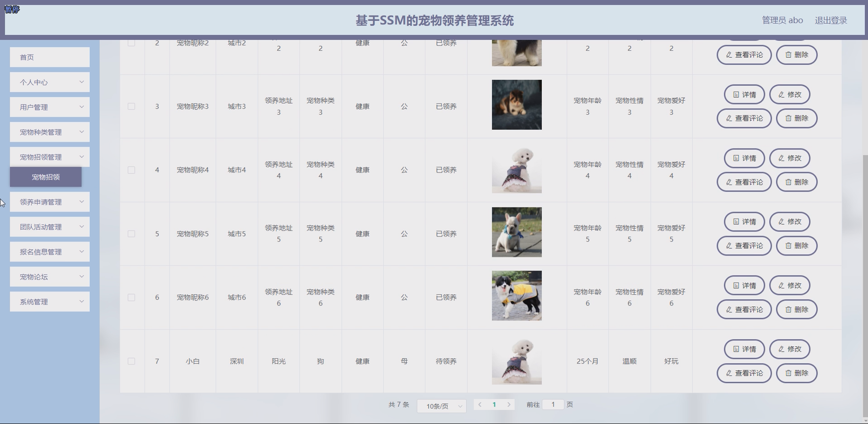The width and height of the screenshot is (868, 424).
Task: Open 查看评论 for row 5
Action: (x=744, y=246)
